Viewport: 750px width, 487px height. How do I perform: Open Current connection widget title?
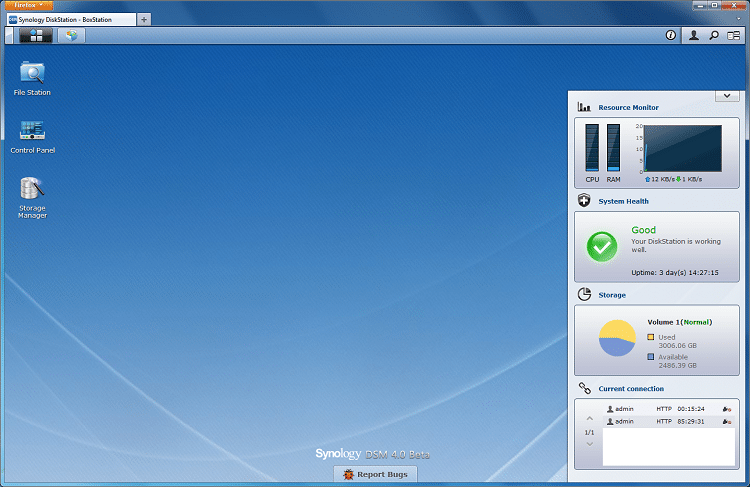pyautogui.click(x=631, y=389)
